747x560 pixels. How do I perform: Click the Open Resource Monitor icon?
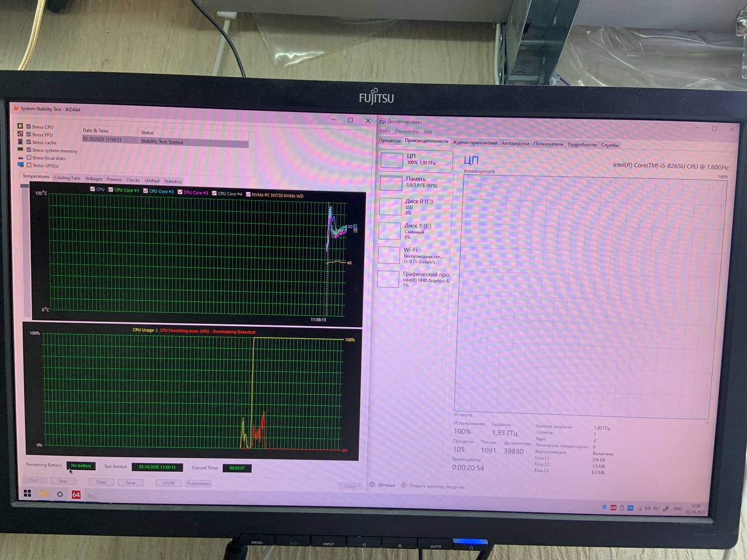point(404,485)
